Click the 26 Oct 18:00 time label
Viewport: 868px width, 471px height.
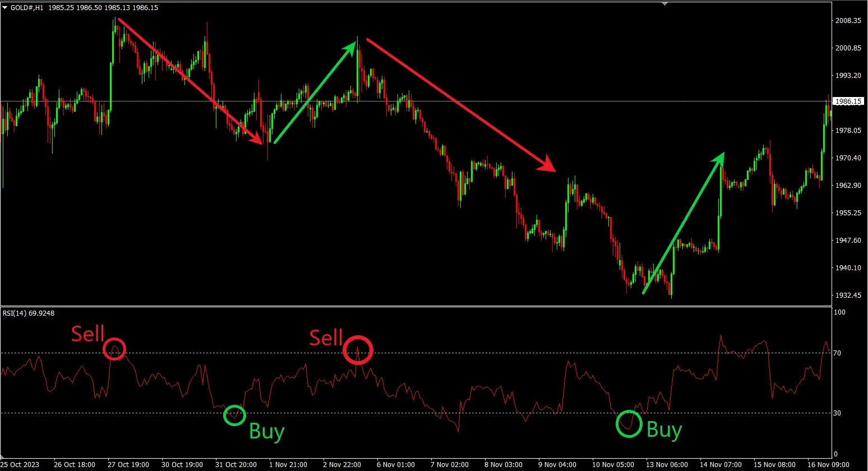click(74, 465)
